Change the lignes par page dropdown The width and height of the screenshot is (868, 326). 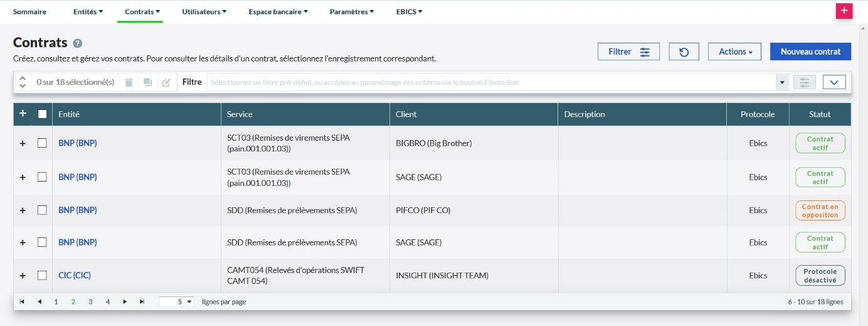(177, 302)
